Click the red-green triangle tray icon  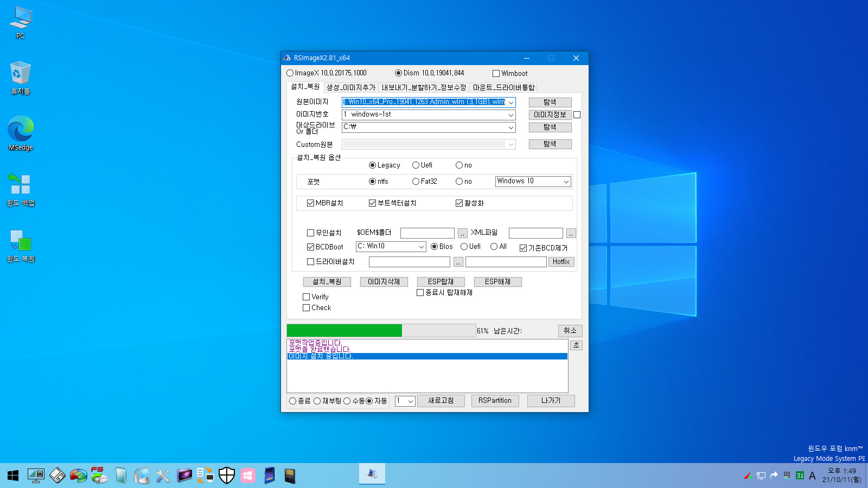[x=748, y=476]
